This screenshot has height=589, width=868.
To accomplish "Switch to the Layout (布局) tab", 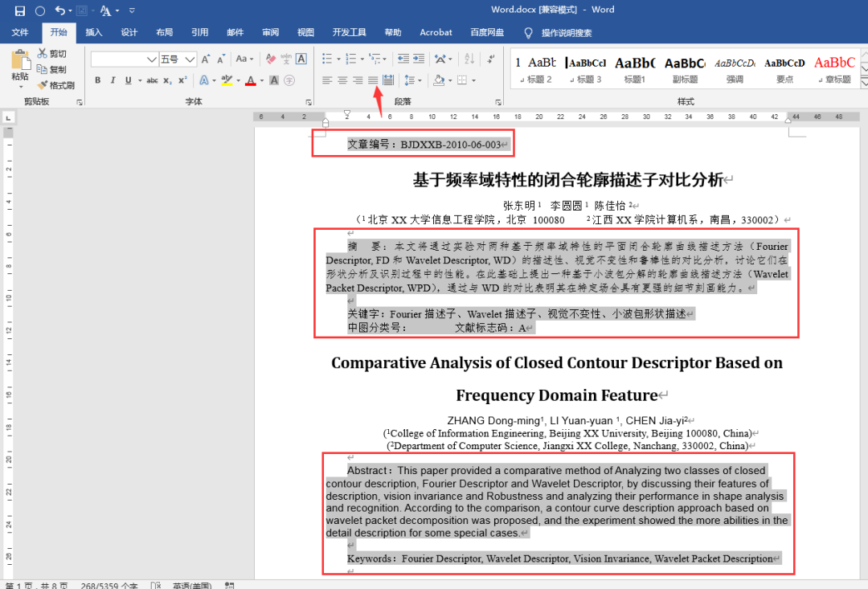I will pyautogui.click(x=165, y=33).
